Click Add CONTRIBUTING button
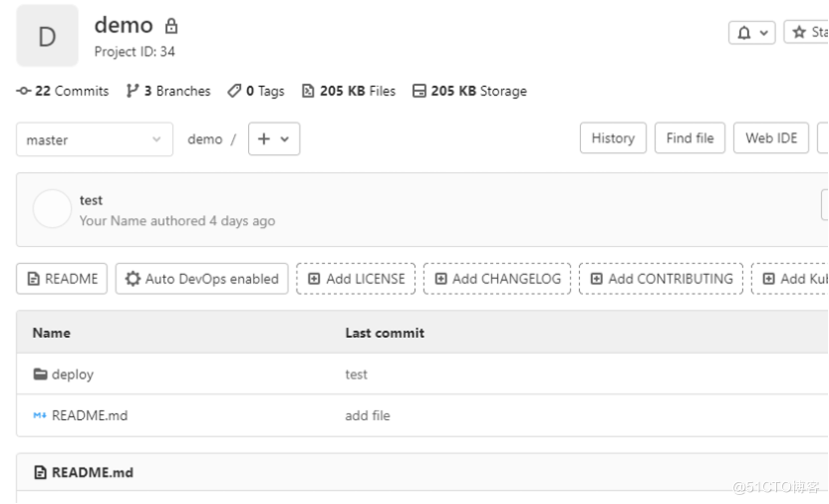The height and width of the screenshot is (504, 829). tap(661, 279)
